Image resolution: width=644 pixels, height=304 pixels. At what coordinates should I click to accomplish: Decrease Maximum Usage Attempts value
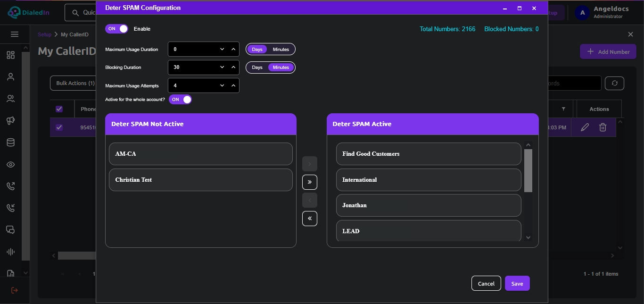pos(222,85)
